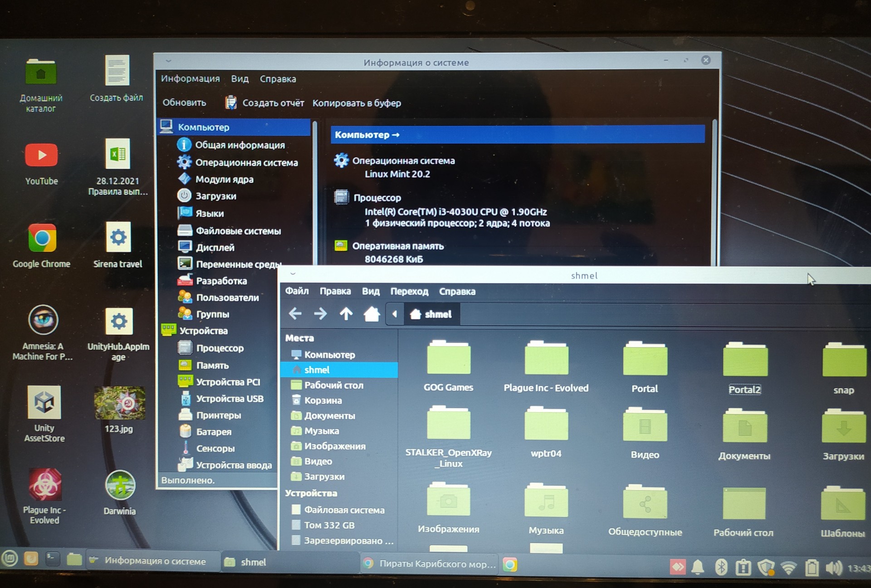Click the Создать отчёт toolbar button
871x588 pixels.
(264, 103)
